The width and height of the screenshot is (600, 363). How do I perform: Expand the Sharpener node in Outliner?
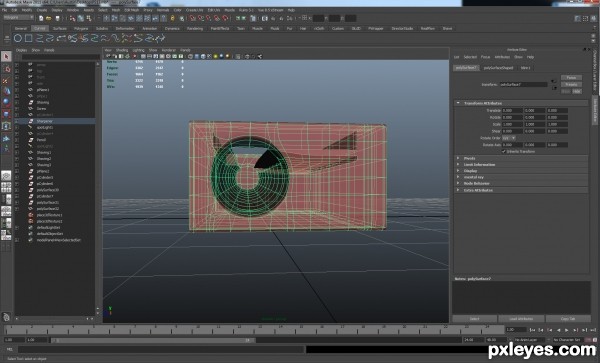click(17, 121)
